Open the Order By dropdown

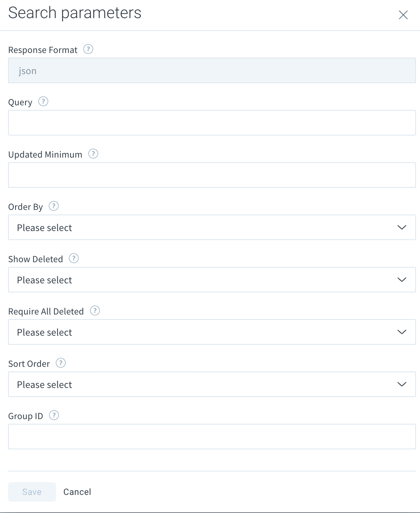[212, 227]
